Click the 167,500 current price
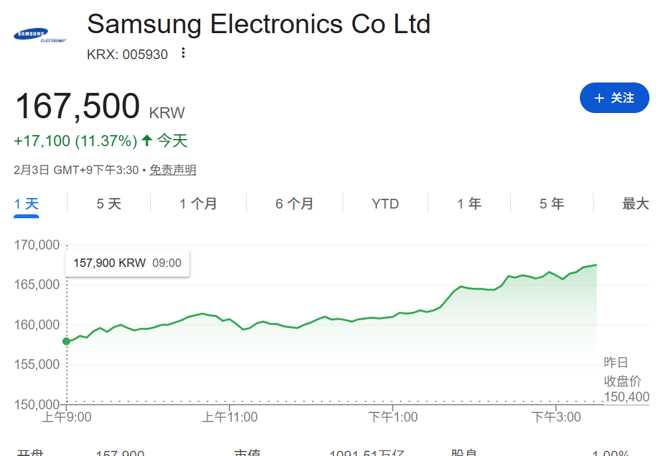 click(x=76, y=107)
